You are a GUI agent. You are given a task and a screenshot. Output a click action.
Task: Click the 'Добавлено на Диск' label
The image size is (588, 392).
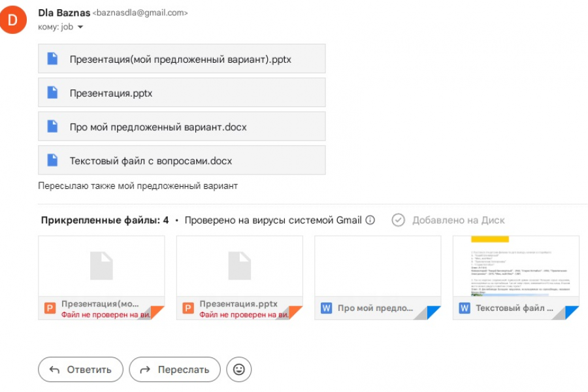(458, 220)
